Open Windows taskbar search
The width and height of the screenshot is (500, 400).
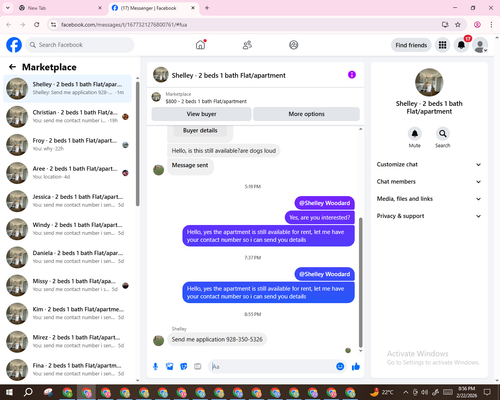(28, 392)
